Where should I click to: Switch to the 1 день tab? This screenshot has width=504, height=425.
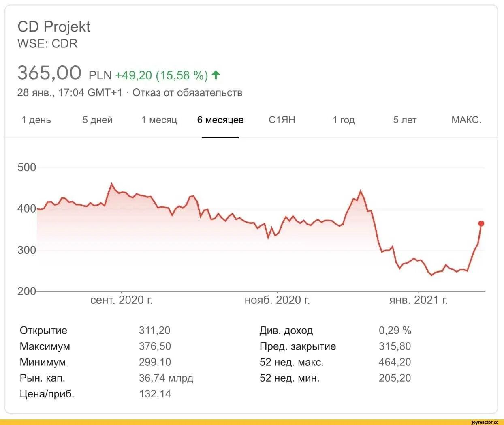36,120
